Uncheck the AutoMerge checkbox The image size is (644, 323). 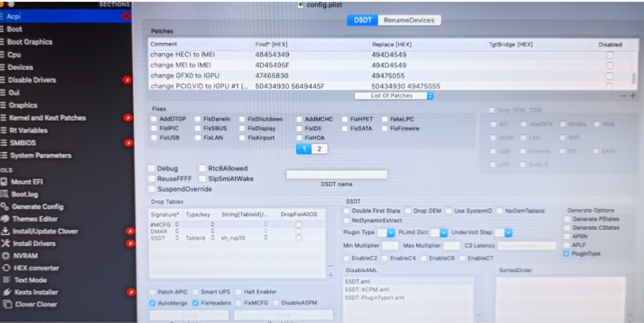[x=152, y=302]
